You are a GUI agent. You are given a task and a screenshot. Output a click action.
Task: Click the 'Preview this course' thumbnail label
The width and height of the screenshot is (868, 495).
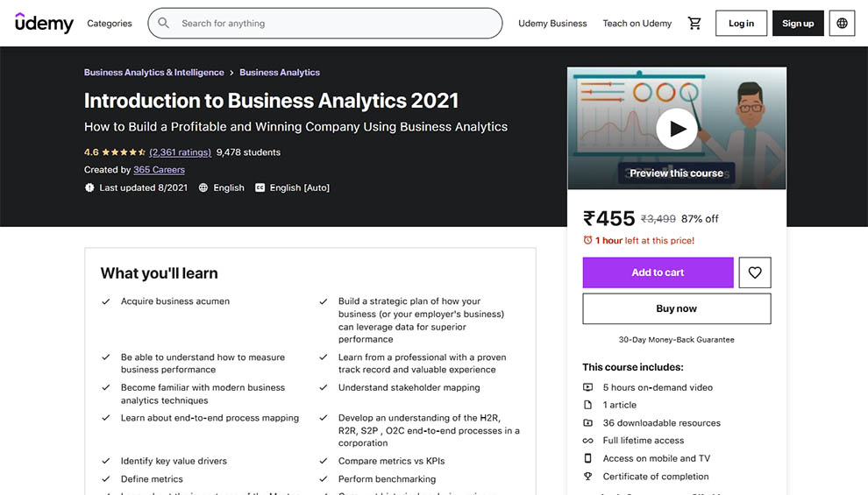click(677, 173)
